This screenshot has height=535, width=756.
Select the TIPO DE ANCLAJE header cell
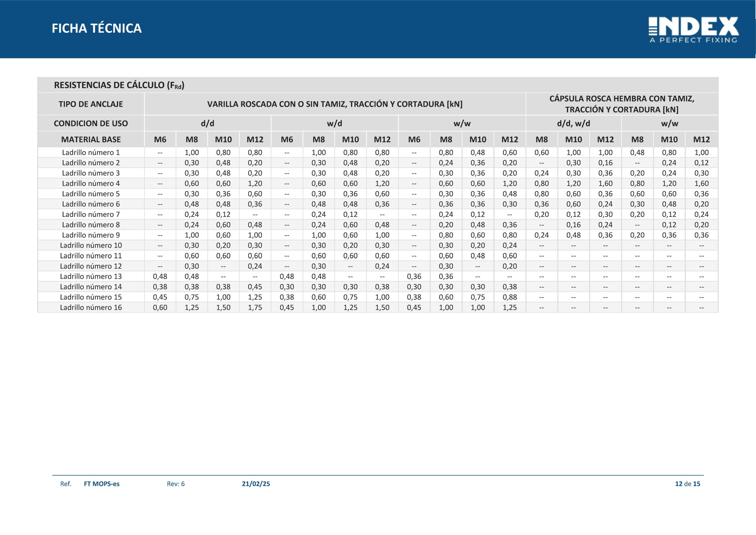coord(91,104)
